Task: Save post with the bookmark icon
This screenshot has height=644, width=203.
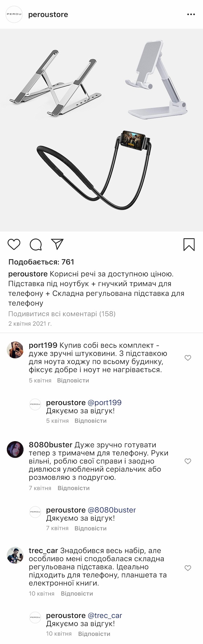Action: coord(189,244)
